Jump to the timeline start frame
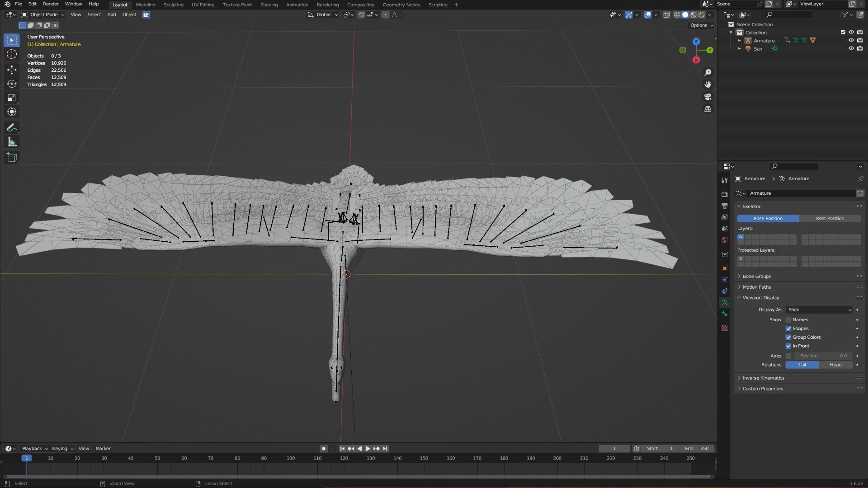This screenshot has width=868, height=488. [342, 449]
